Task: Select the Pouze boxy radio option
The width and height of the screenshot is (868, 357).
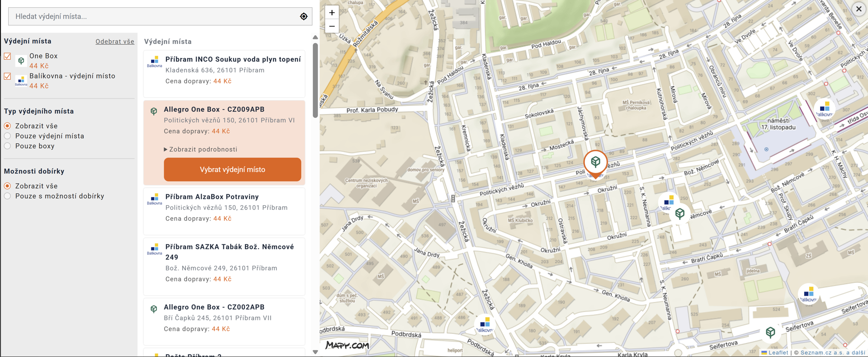Action: pos(8,146)
